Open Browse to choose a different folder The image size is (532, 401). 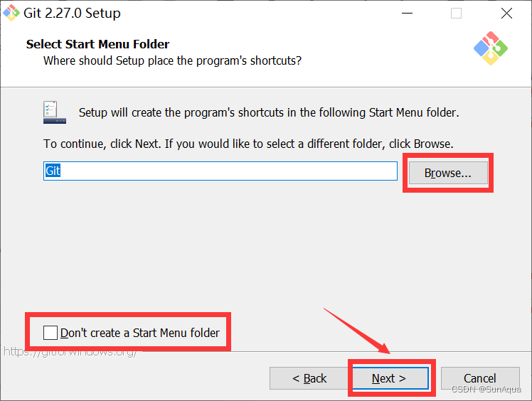point(448,173)
